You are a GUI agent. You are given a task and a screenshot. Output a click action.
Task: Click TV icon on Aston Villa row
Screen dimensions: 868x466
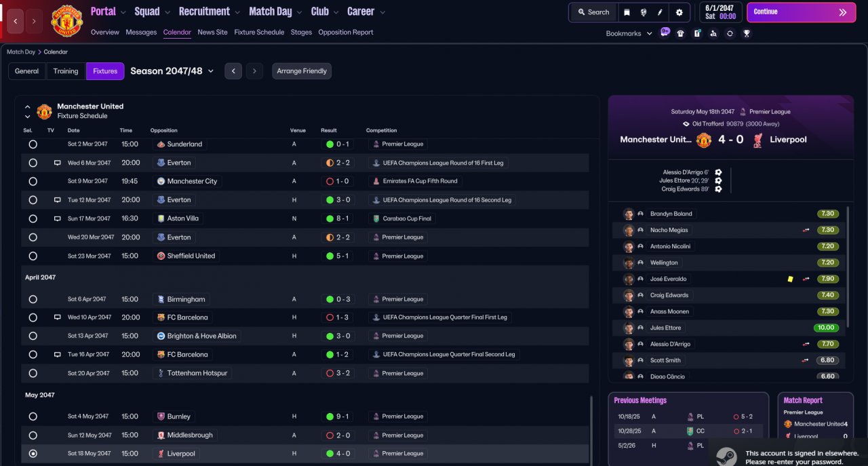tap(58, 219)
